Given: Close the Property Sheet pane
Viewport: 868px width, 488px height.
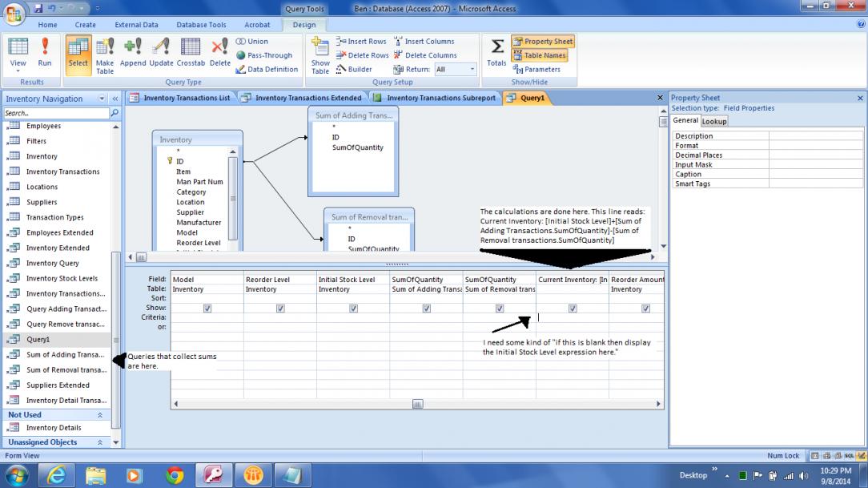Looking at the screenshot, I should tap(860, 98).
